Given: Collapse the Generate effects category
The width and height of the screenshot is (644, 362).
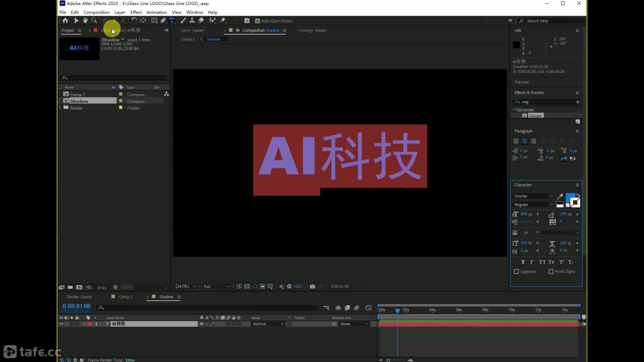Looking at the screenshot, I should click(x=514, y=110).
